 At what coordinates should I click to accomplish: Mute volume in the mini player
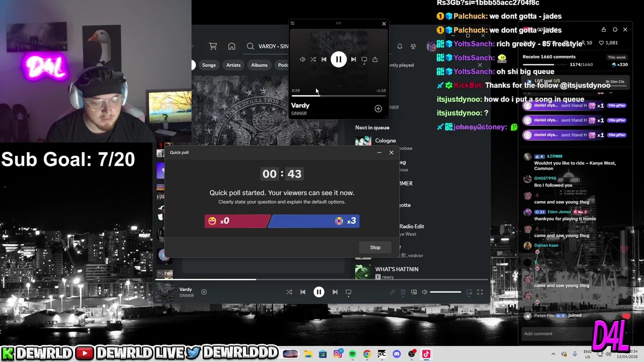pyautogui.click(x=302, y=59)
